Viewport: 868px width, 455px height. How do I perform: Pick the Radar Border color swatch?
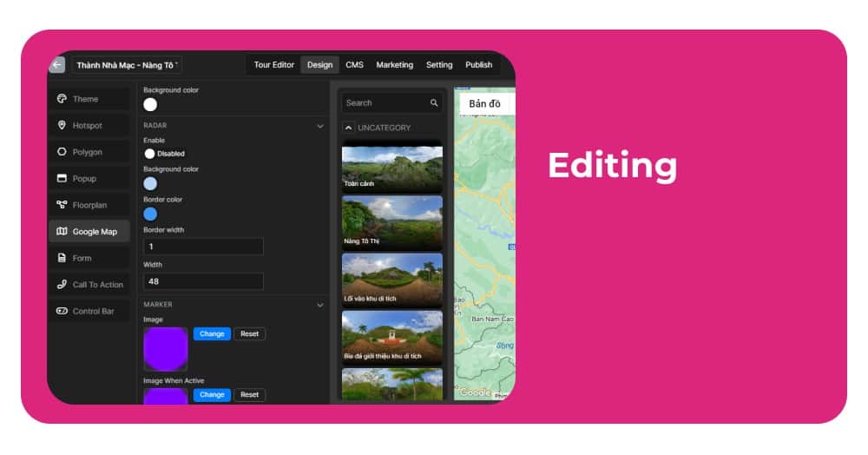pyautogui.click(x=150, y=214)
